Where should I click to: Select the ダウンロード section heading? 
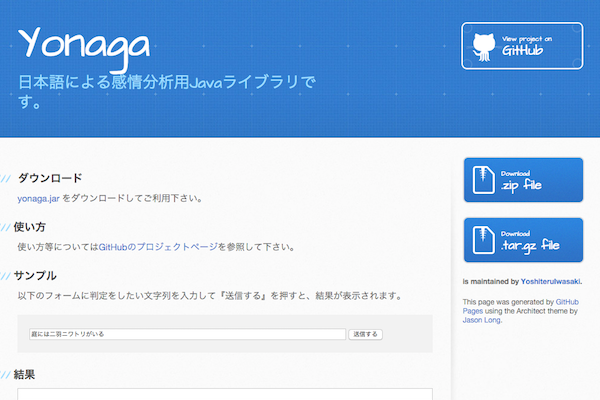tap(50, 178)
